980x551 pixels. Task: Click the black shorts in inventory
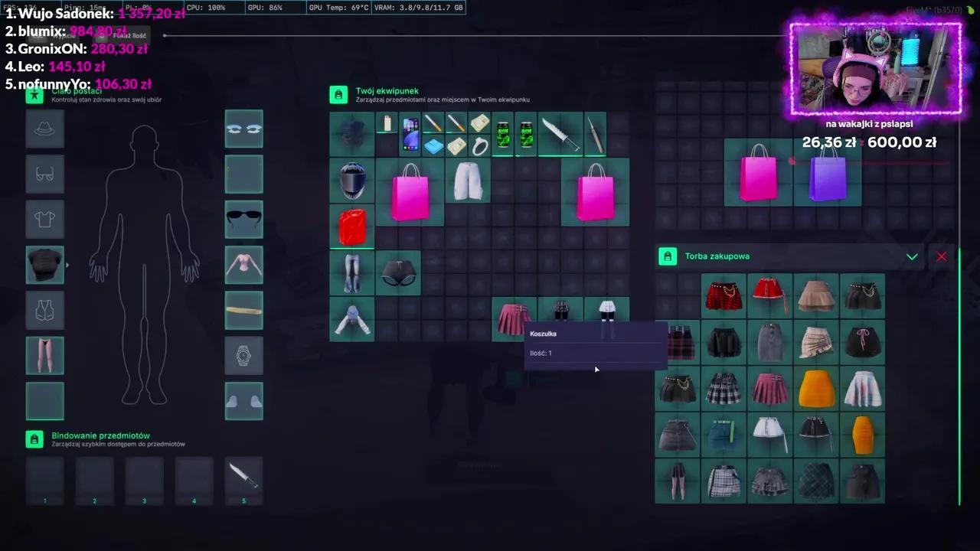point(398,272)
